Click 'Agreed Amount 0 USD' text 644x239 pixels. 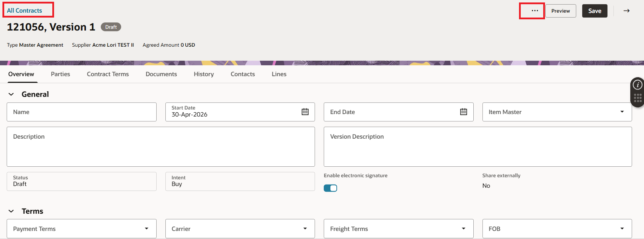[x=169, y=45]
